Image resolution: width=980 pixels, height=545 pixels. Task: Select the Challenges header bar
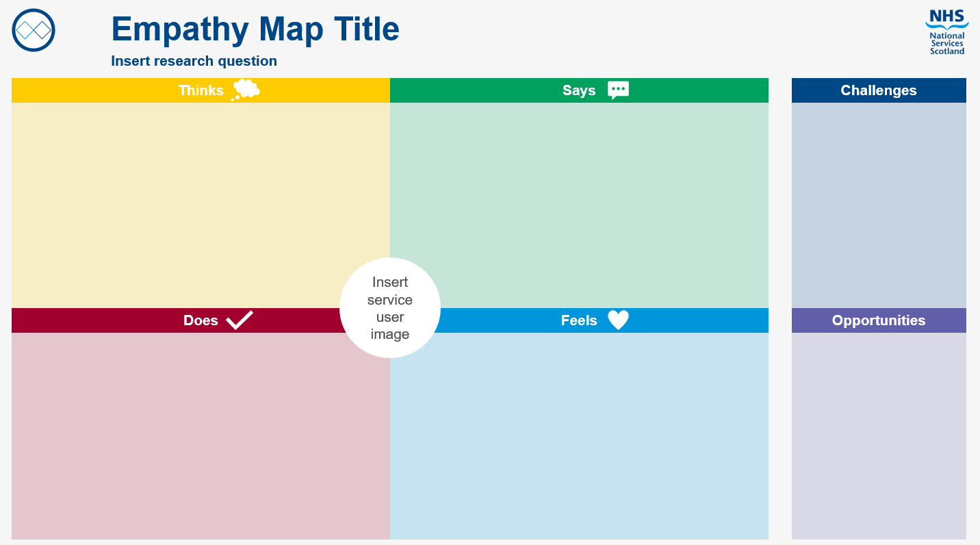coord(879,90)
